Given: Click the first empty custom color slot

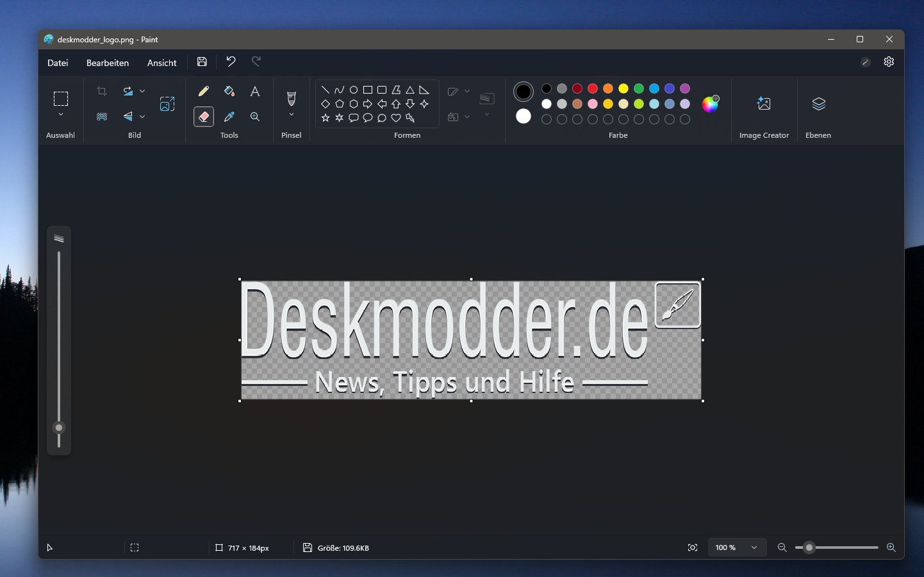Looking at the screenshot, I should pyautogui.click(x=547, y=119).
